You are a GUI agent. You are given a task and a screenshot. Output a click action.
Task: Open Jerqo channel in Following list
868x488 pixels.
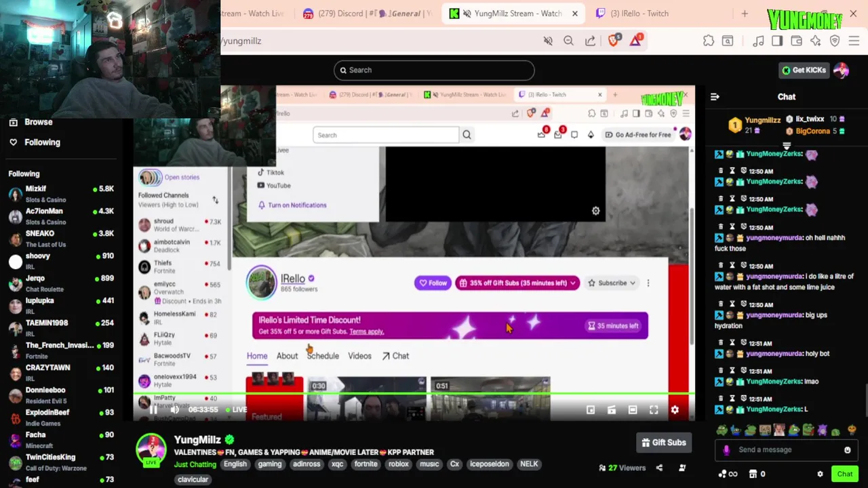click(x=61, y=283)
